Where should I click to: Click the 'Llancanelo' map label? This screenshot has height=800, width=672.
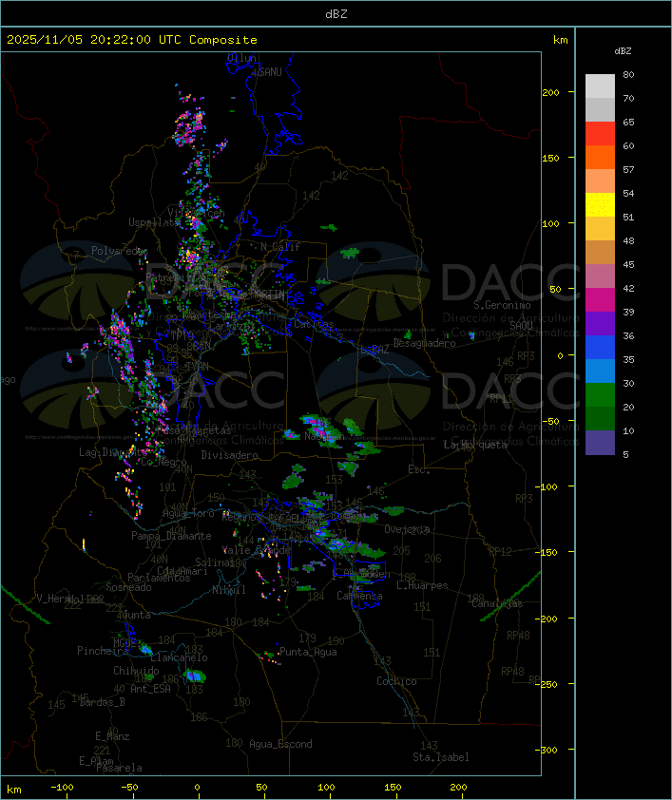coord(179,657)
